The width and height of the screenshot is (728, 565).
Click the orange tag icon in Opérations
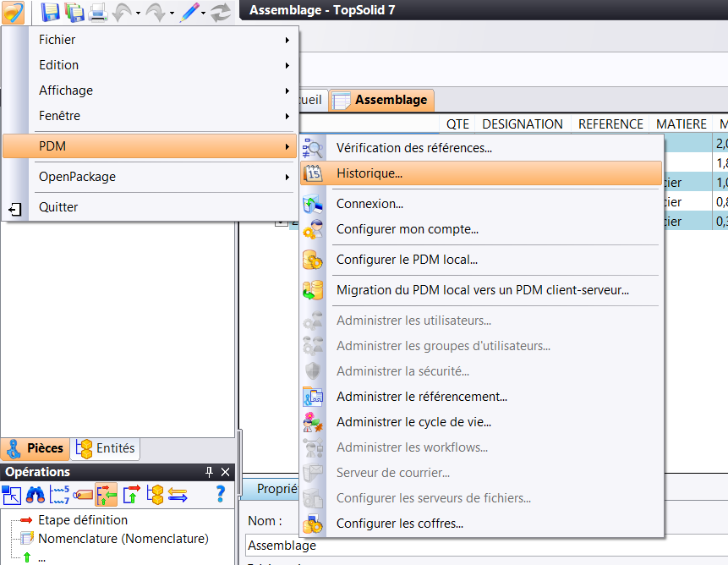coord(83,495)
